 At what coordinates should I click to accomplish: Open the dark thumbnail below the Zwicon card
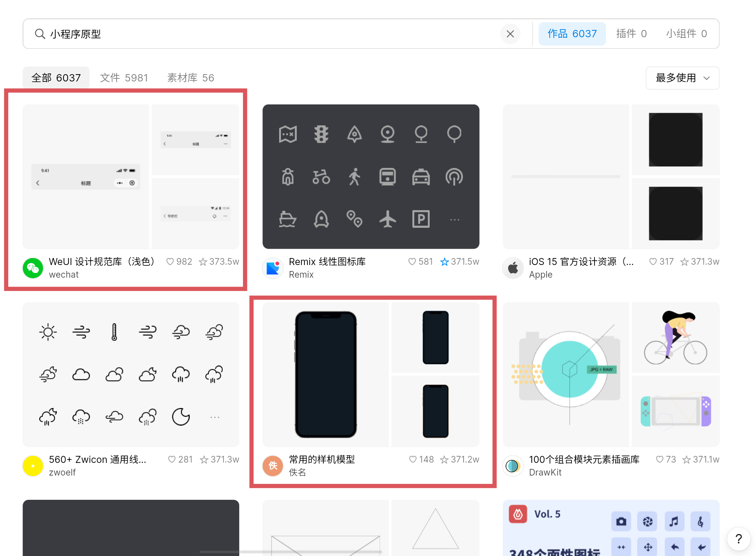(131, 528)
